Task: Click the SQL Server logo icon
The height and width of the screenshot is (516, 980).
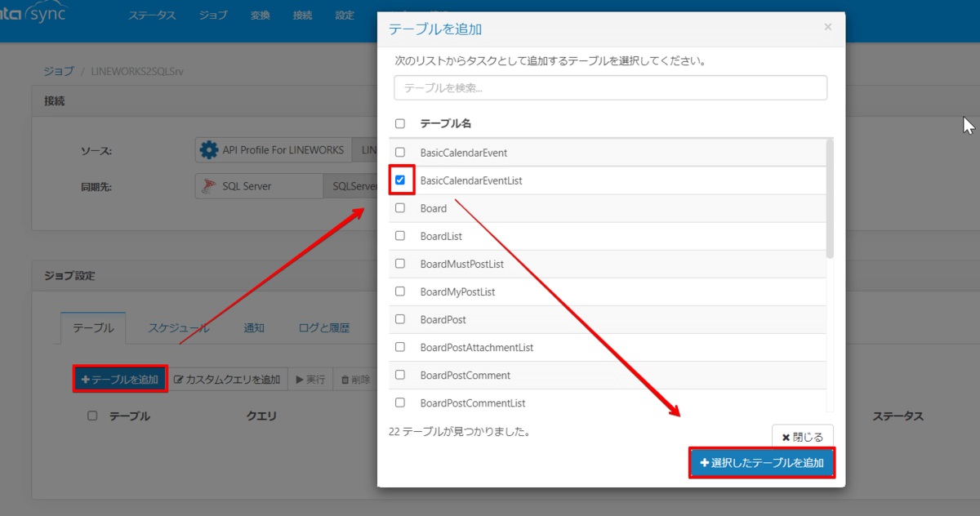Action: pos(209,186)
